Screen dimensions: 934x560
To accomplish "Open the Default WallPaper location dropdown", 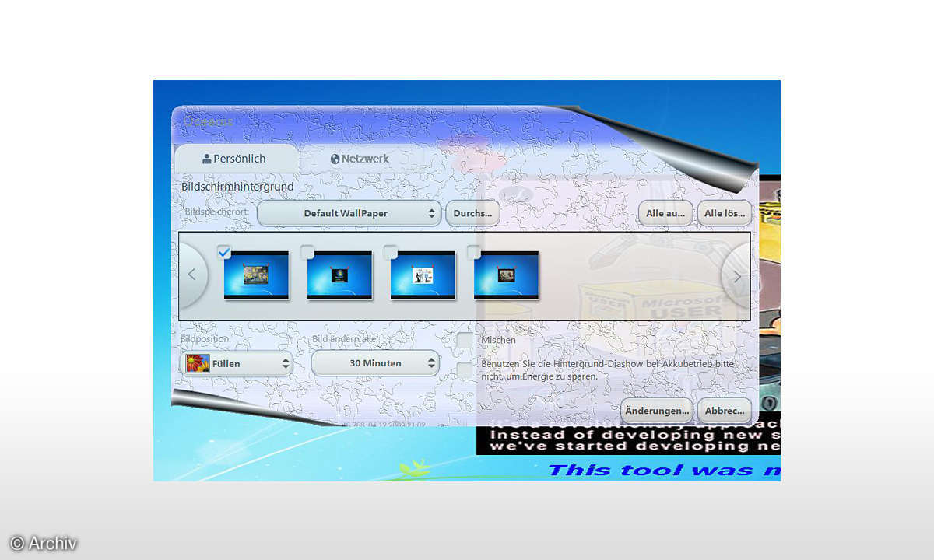I will coord(349,213).
